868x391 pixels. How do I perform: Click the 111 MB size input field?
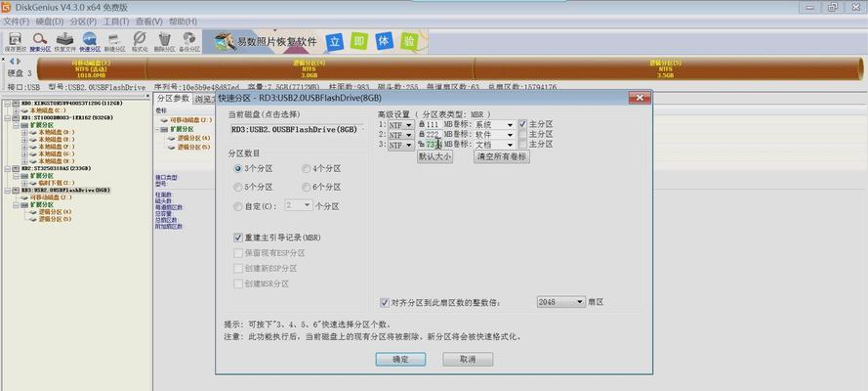[433, 125]
